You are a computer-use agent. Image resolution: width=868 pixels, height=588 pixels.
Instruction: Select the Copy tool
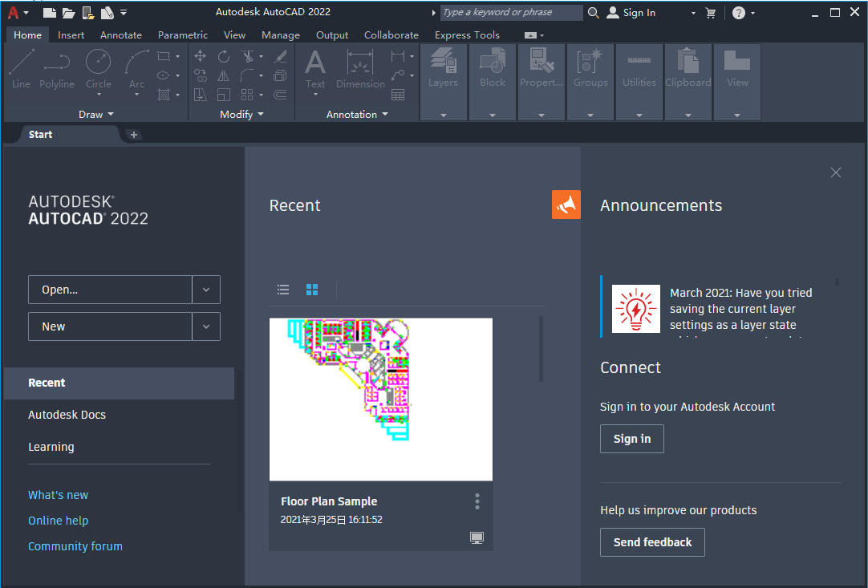(201, 75)
